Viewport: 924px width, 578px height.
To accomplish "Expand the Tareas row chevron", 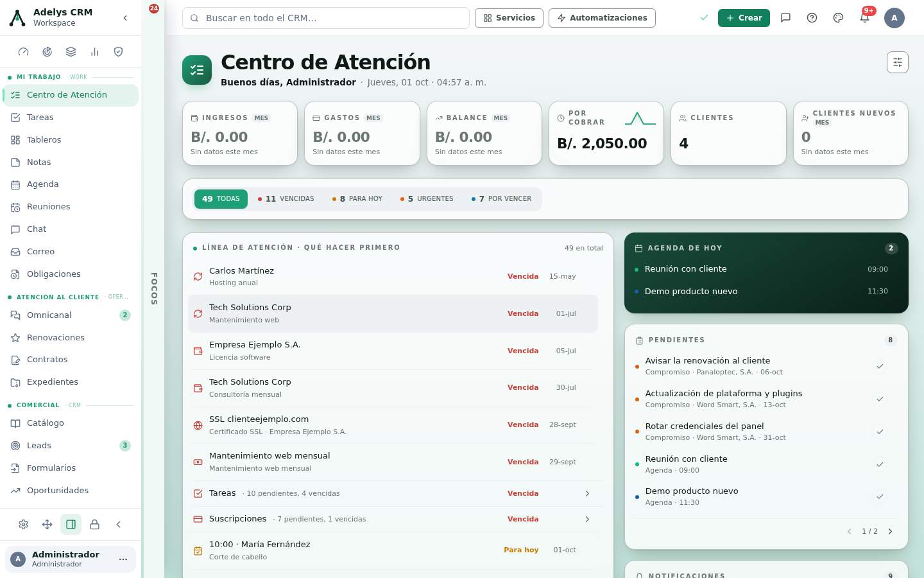I will [x=587, y=493].
